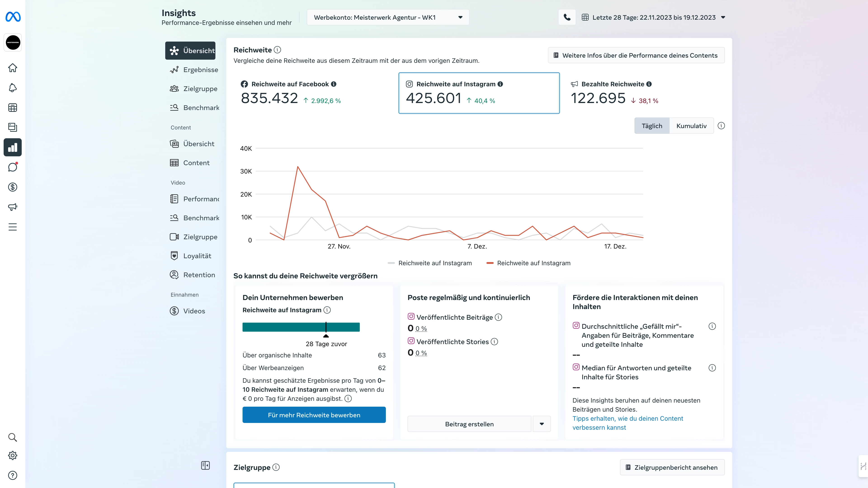Expand arrow next to Beitrag erstellen
The image size is (868, 488).
(542, 424)
